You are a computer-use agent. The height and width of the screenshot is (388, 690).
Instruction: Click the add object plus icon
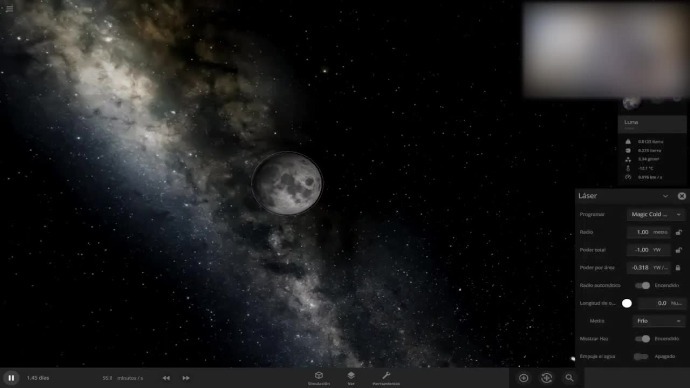pos(524,378)
